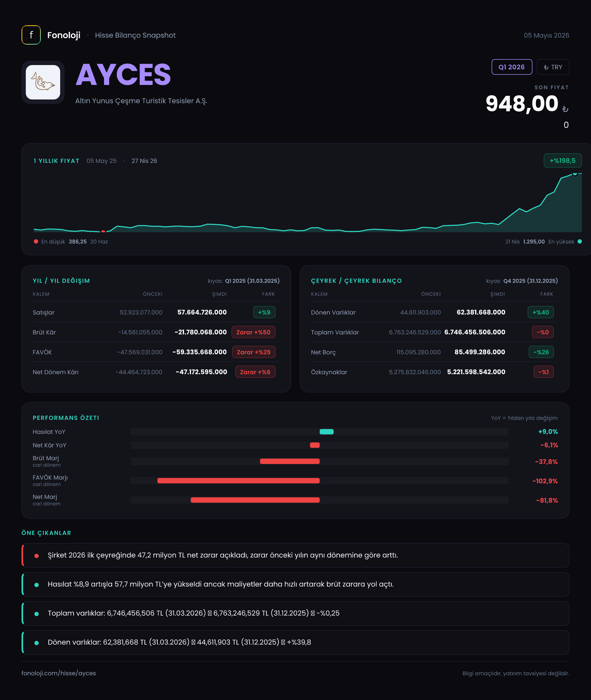Click the Hasılat YoY teal bar
The width and height of the screenshot is (591, 700).
326,432
